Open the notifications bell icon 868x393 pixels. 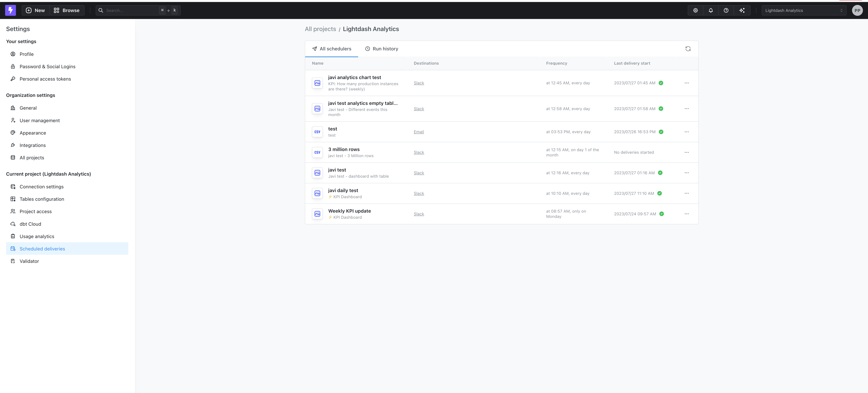pos(711,10)
